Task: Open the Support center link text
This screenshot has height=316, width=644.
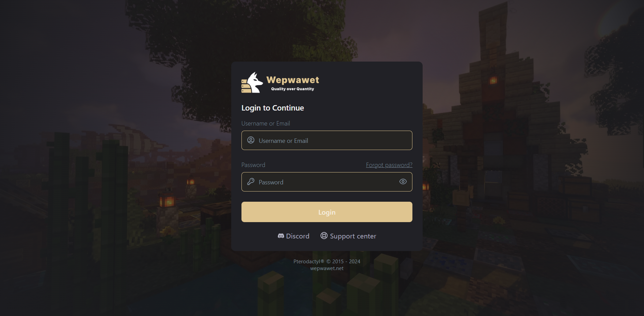Action: (353, 236)
